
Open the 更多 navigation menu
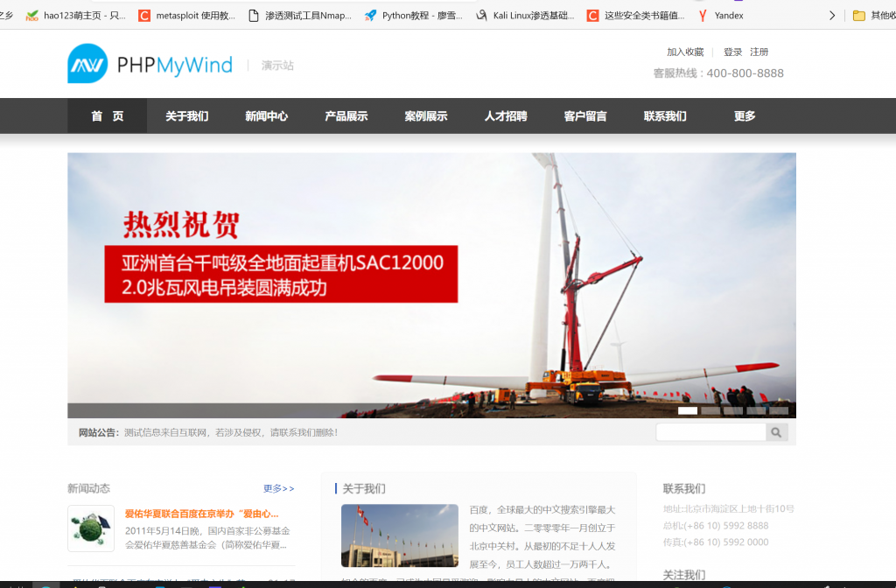point(745,116)
